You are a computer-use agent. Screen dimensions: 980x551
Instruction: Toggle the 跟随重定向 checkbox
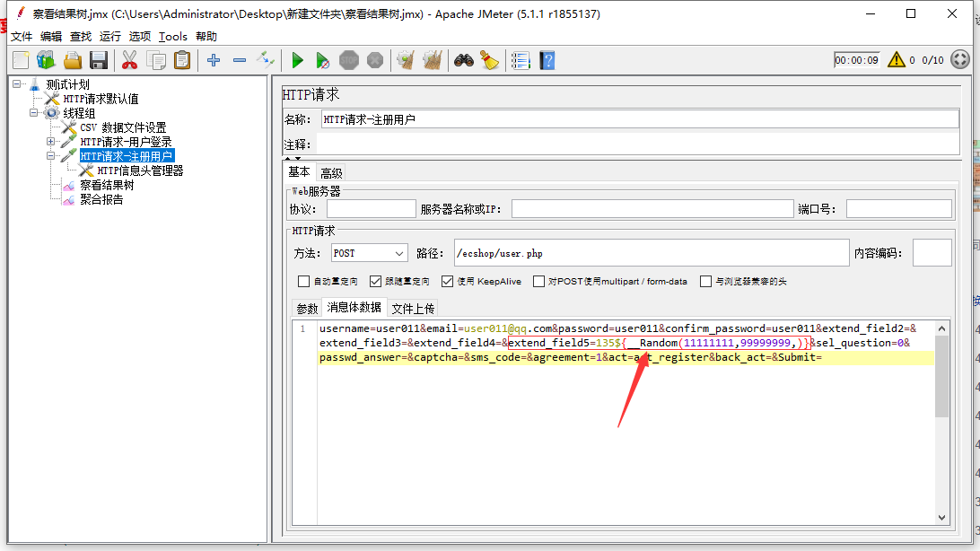click(376, 282)
